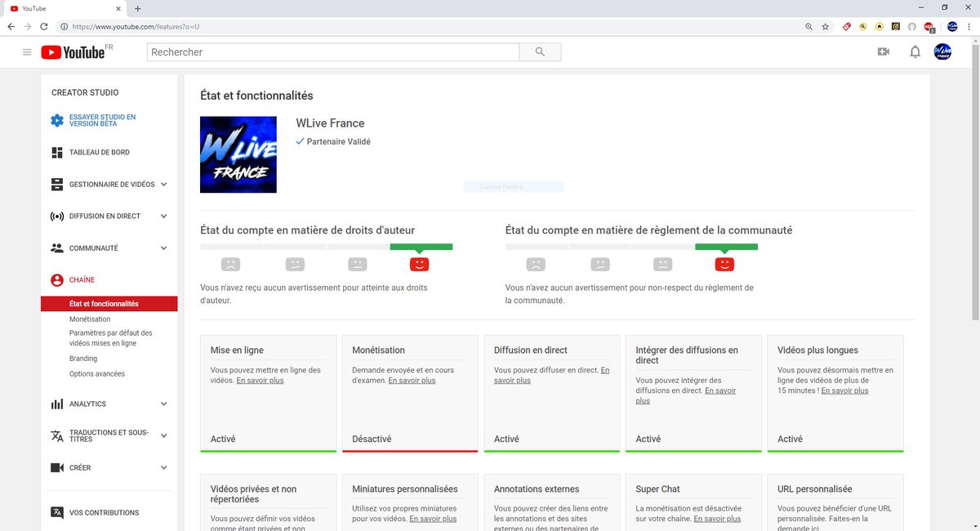Viewport: 980px width, 531px height.
Task: Click the Créer camera icon
Action: pyautogui.click(x=57, y=468)
